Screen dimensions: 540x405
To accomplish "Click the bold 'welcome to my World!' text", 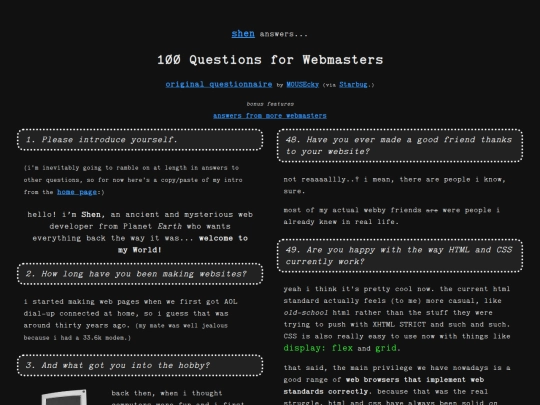I will click(x=183, y=244).
